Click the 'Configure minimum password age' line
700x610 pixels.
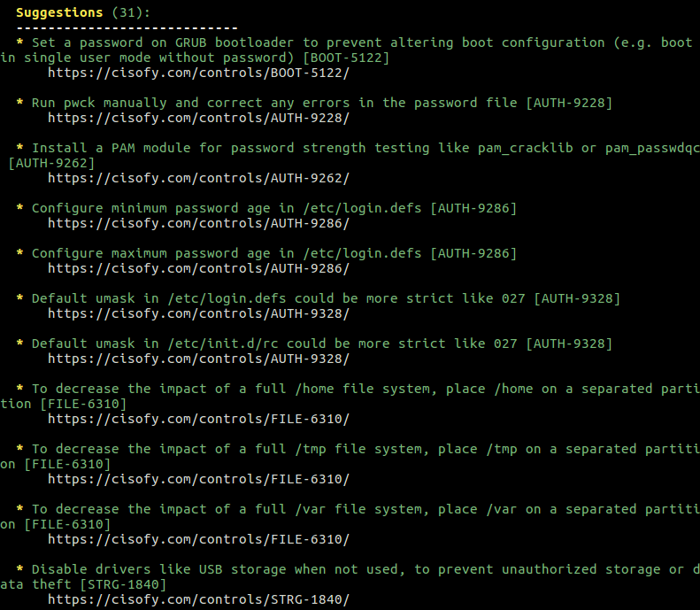click(273, 208)
